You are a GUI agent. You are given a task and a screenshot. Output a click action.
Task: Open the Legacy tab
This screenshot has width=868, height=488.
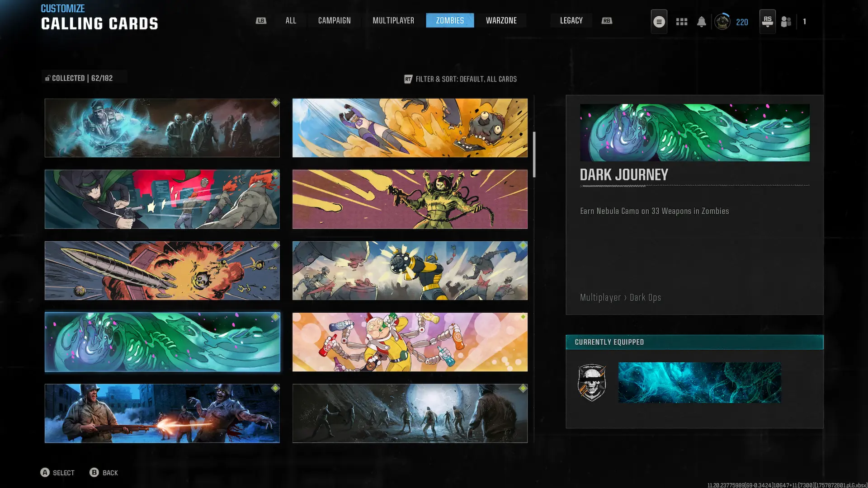[571, 20]
